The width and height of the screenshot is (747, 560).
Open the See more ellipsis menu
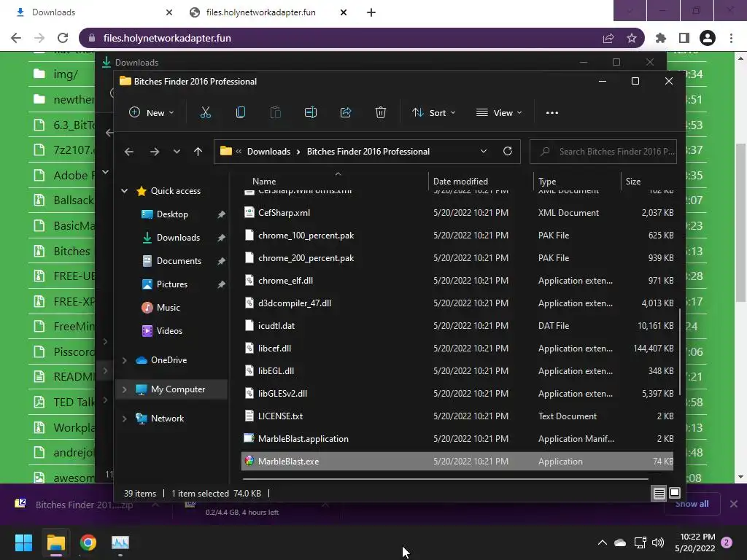pos(551,113)
